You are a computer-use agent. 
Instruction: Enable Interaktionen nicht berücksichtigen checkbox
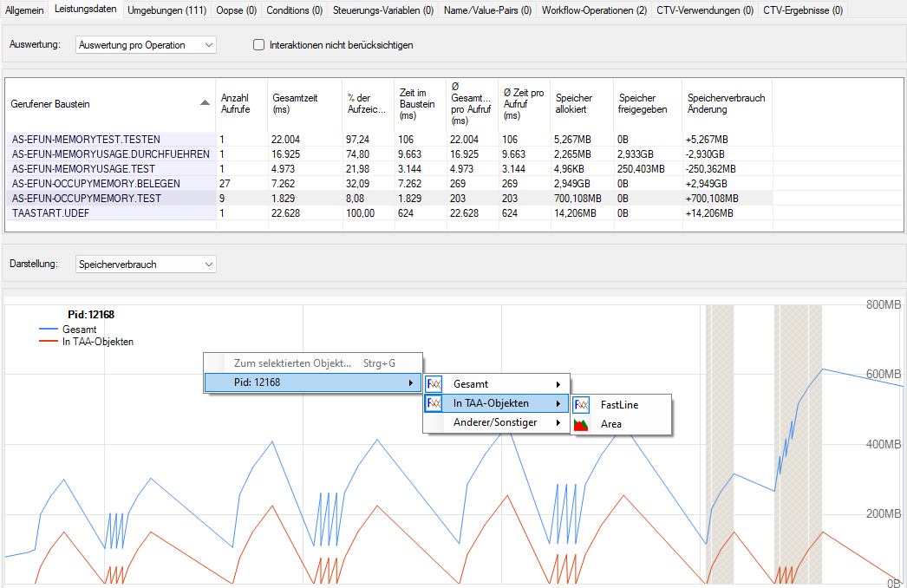click(258, 45)
